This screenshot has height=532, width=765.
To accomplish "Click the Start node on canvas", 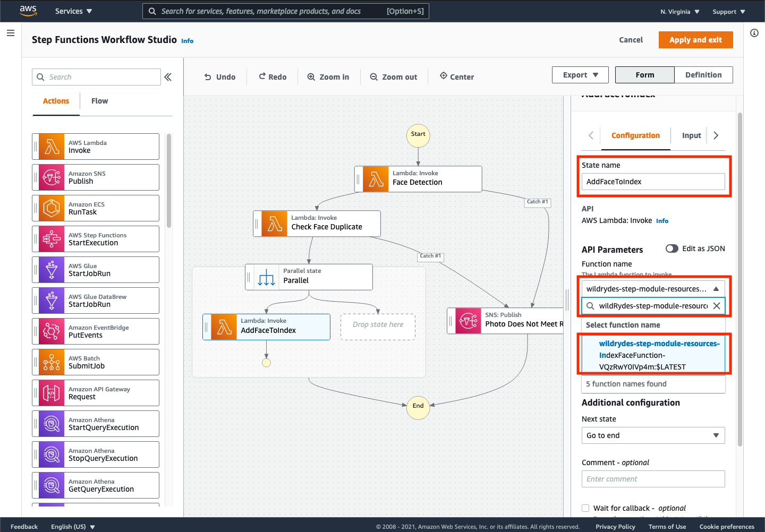I will click(418, 134).
